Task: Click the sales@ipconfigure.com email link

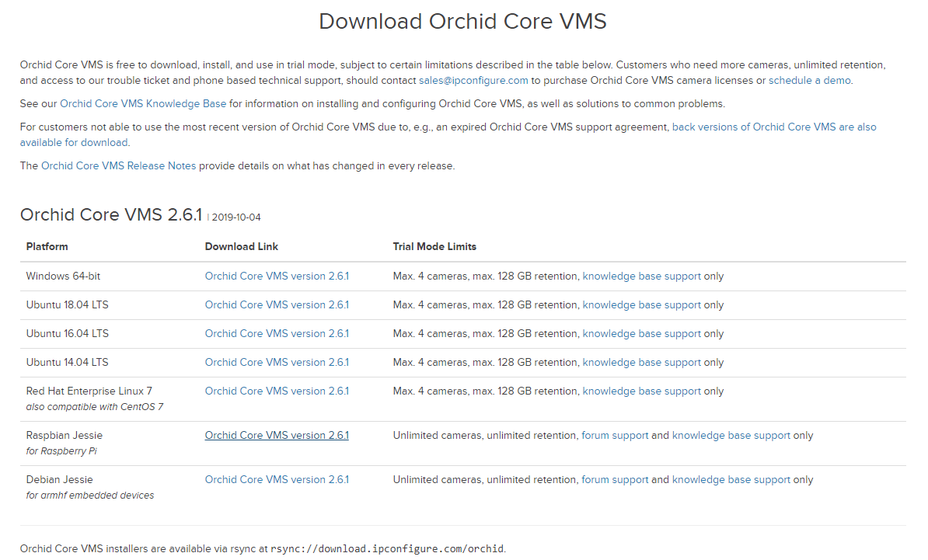Action: [473, 80]
